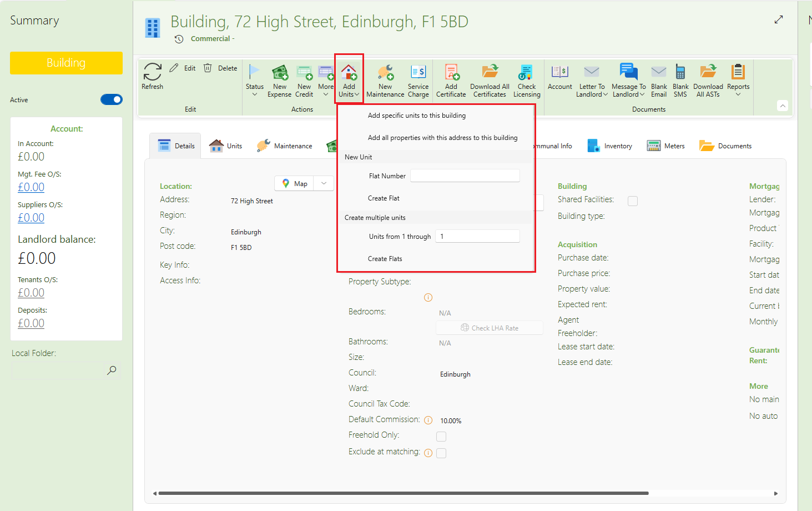Screen dimensions: 812x511
Task: Click the Map button
Action: pos(295,183)
